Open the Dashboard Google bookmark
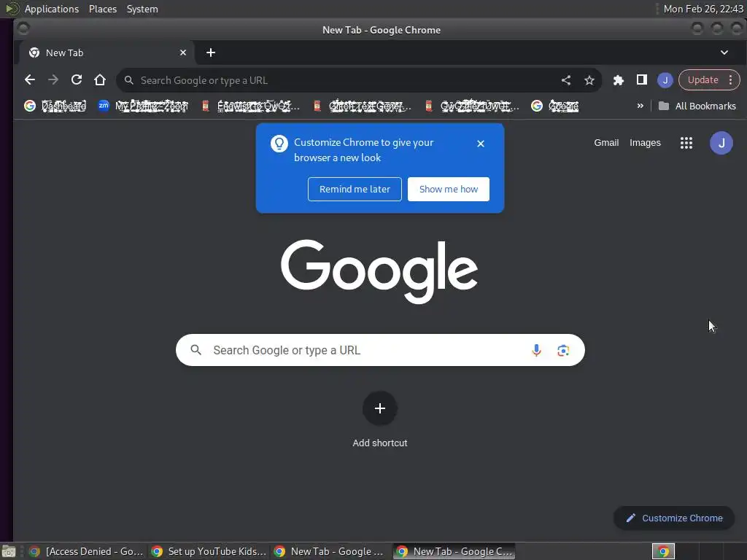 coord(55,106)
